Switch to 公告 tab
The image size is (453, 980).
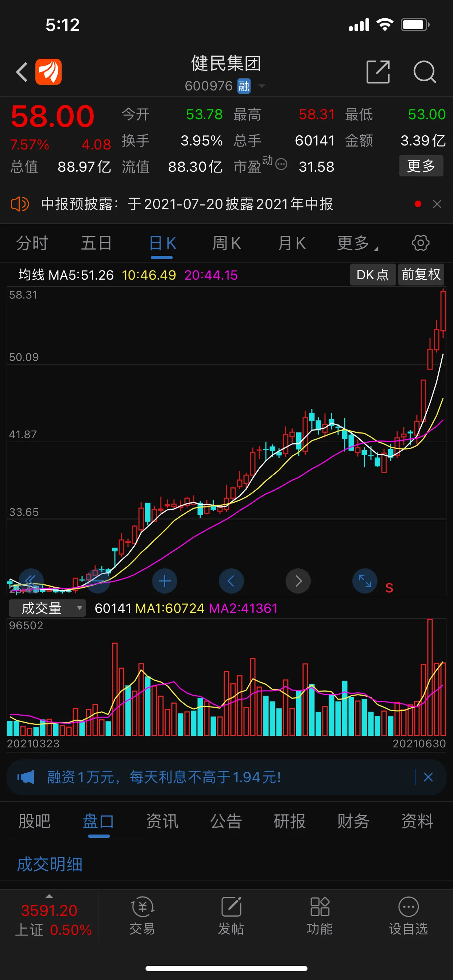click(226, 821)
